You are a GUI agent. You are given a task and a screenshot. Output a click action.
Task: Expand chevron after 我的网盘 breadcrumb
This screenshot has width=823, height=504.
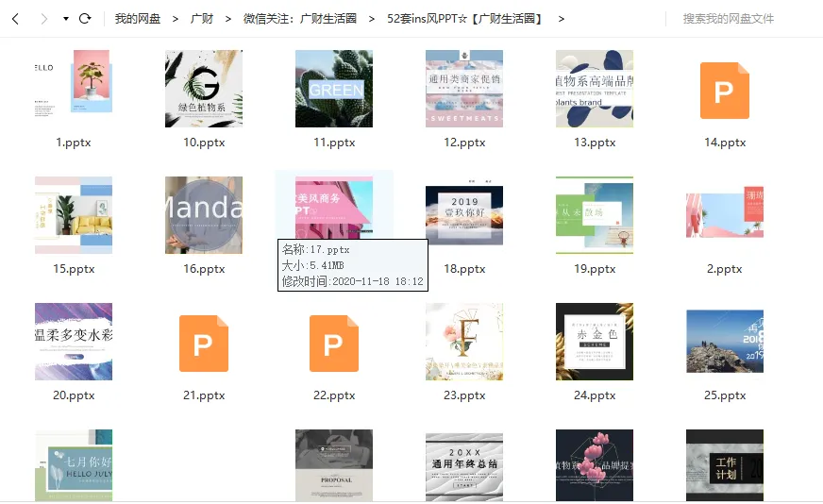coord(176,19)
